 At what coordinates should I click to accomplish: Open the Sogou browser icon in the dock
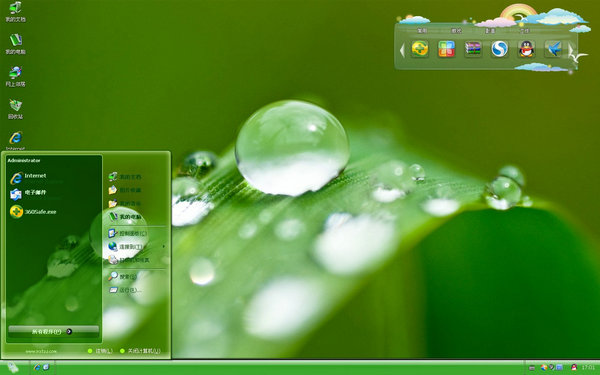click(x=499, y=49)
